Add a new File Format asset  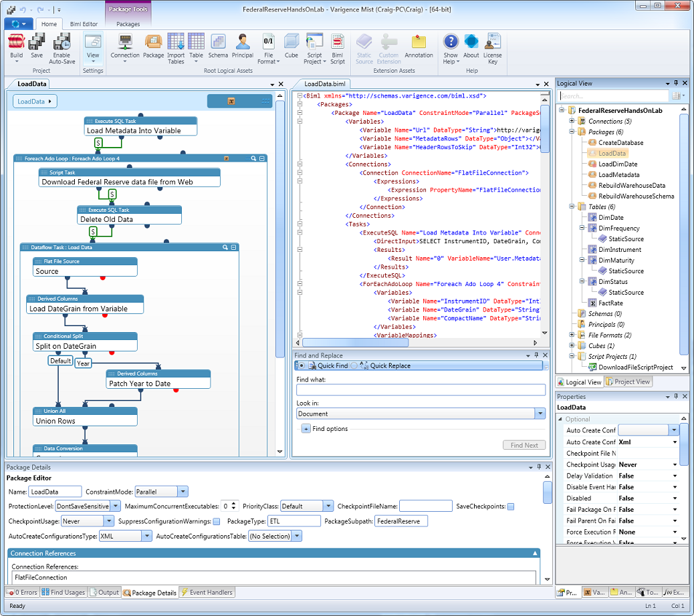(x=269, y=49)
